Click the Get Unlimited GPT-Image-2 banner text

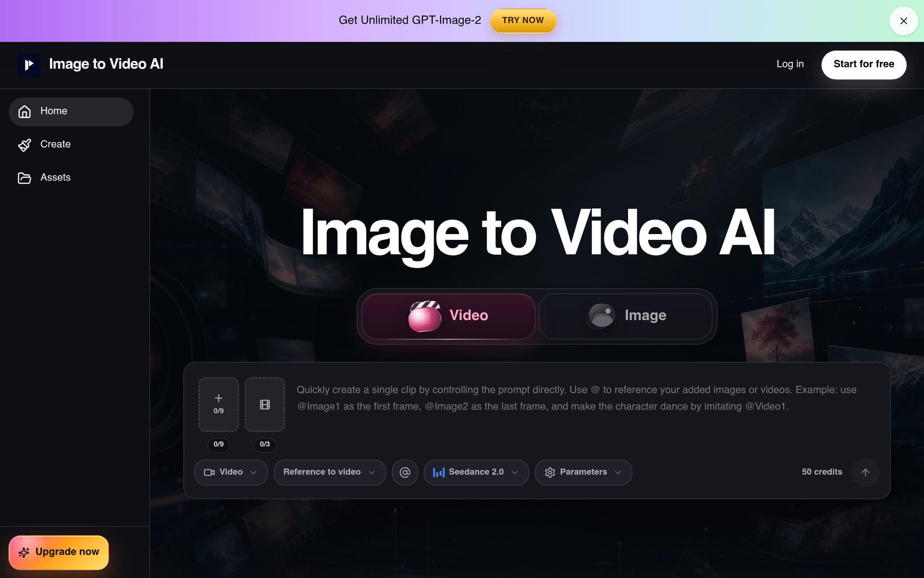click(410, 20)
